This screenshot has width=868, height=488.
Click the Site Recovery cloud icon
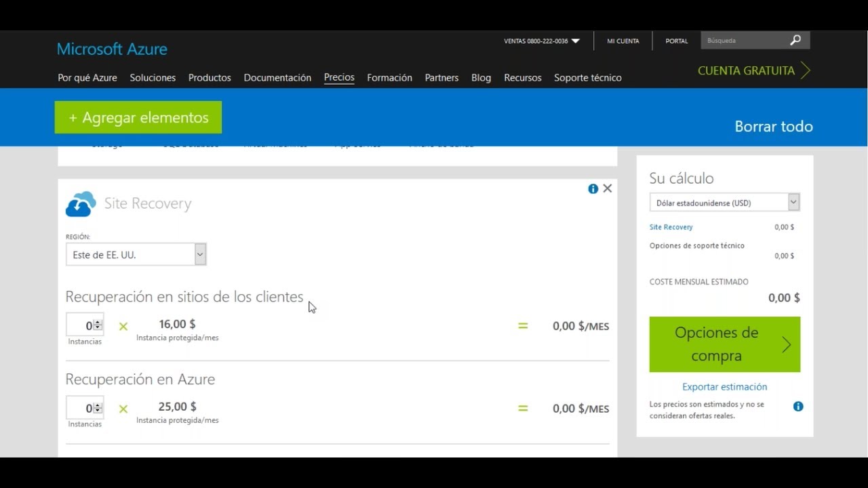point(81,204)
